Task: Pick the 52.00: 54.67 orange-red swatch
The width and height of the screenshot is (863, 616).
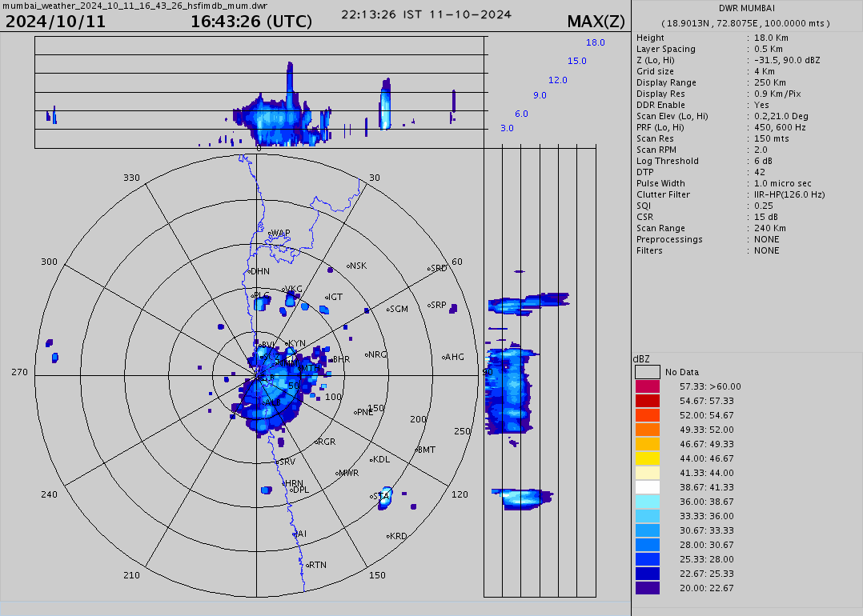Action: tap(647, 415)
